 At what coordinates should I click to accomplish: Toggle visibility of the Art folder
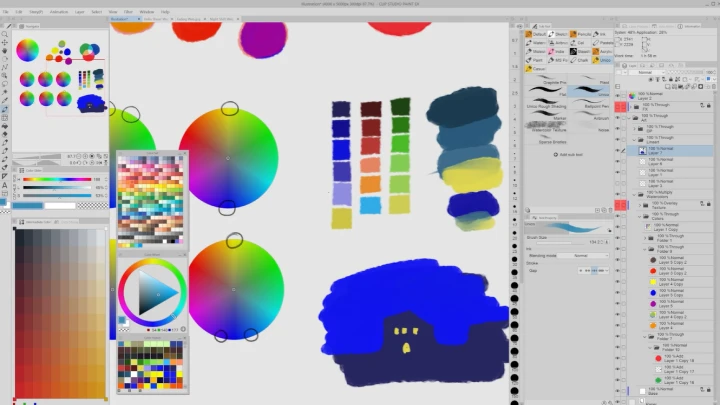[x=617, y=118]
